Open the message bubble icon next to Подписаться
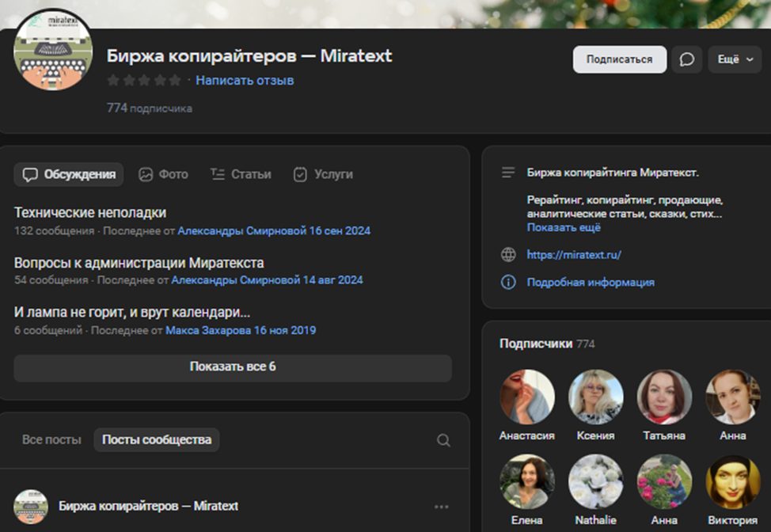Screen dimensions: 771x532 click(686, 59)
